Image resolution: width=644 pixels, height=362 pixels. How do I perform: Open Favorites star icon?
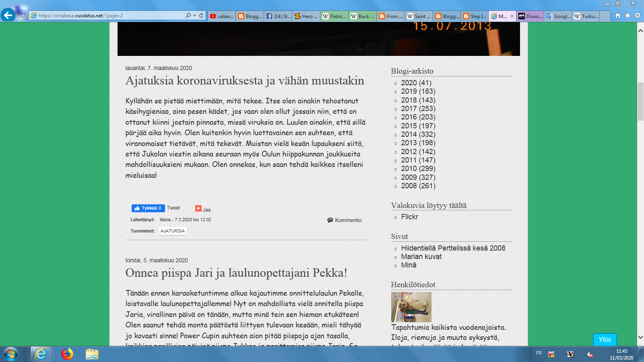click(x=627, y=16)
